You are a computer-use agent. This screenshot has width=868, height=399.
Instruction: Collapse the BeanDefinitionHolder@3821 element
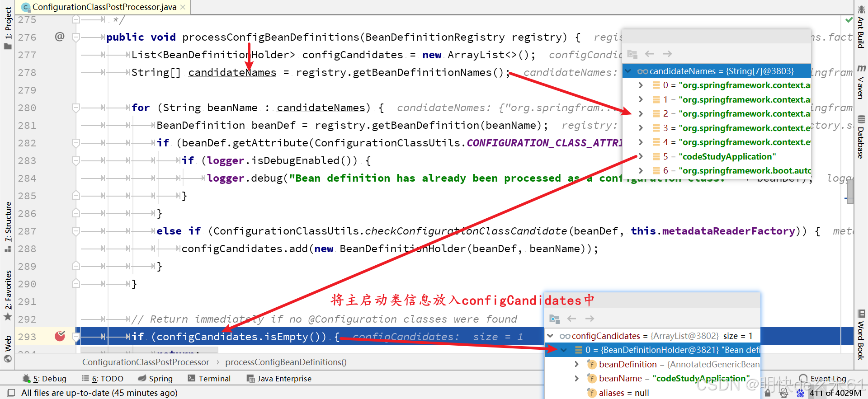[x=564, y=350]
